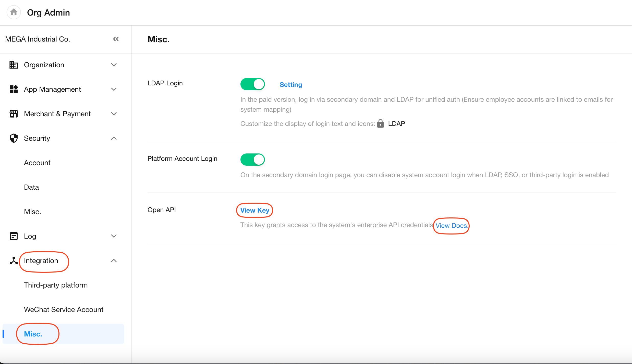Expand the Log section chevron
632x364 pixels.
coord(114,236)
